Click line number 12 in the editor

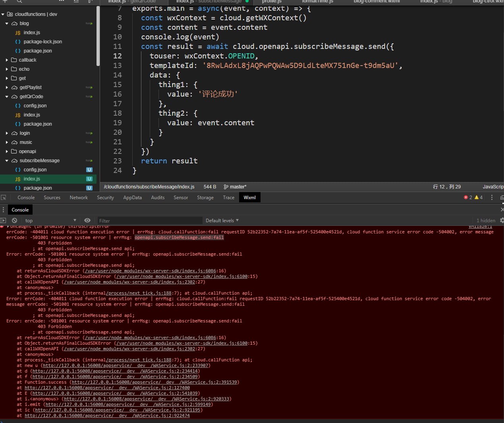click(118, 56)
